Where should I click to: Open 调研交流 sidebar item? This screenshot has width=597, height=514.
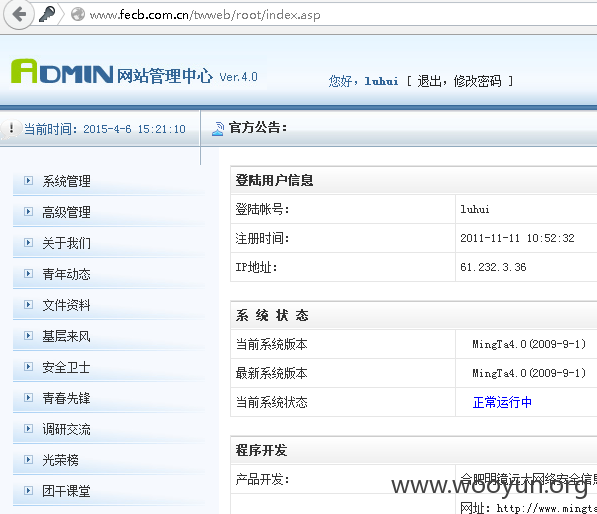[66, 429]
